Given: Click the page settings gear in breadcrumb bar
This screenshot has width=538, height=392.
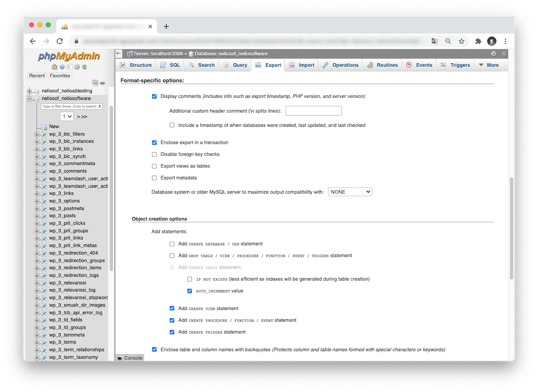Looking at the screenshot, I should click(x=494, y=53).
